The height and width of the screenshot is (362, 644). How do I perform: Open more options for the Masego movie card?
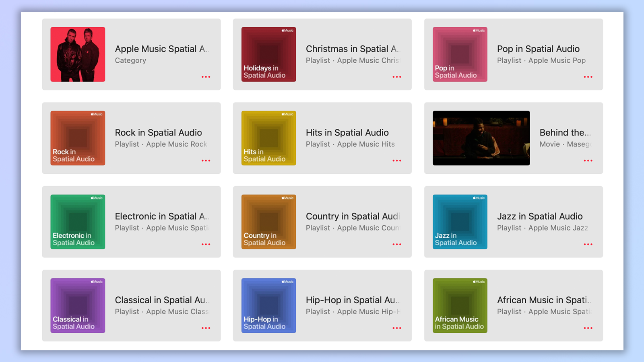(588, 160)
